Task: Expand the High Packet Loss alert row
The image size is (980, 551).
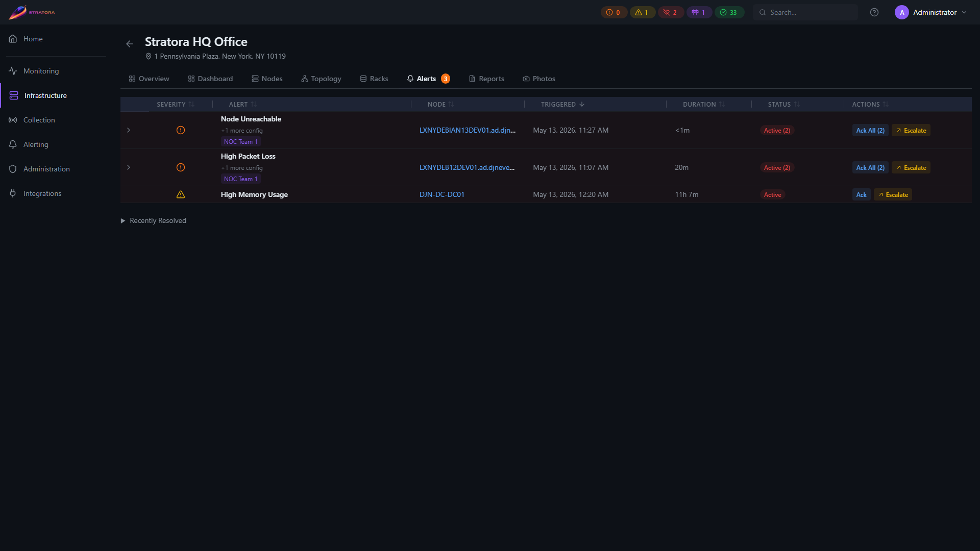Action: click(x=129, y=167)
